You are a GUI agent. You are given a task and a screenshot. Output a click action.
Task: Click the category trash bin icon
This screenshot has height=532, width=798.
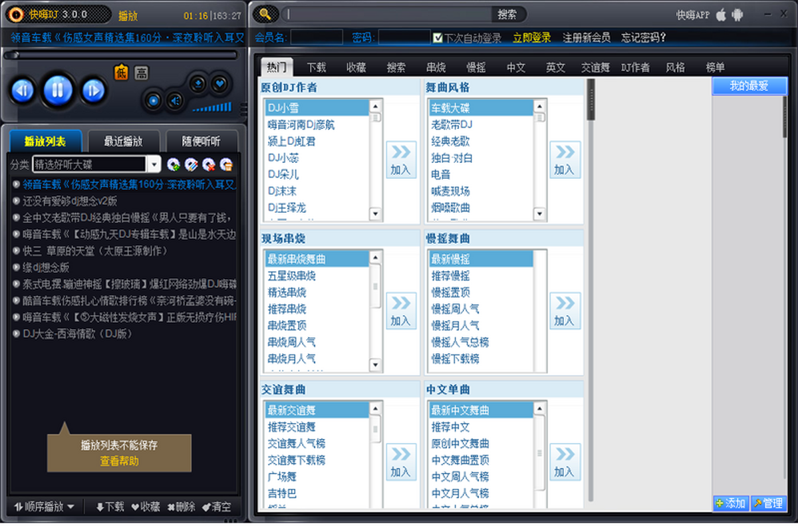click(226, 164)
